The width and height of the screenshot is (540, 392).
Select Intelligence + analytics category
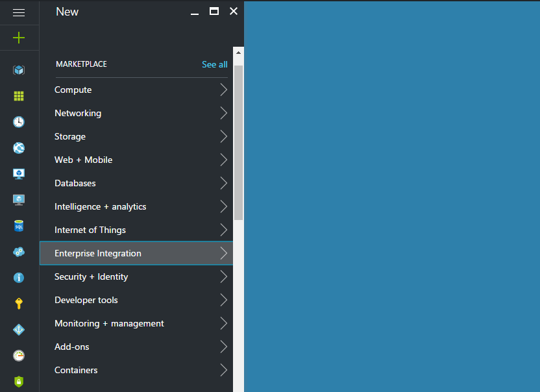tap(136, 206)
